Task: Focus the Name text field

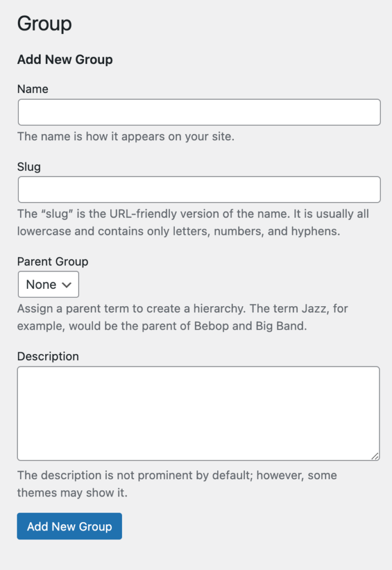Action: pyautogui.click(x=199, y=112)
